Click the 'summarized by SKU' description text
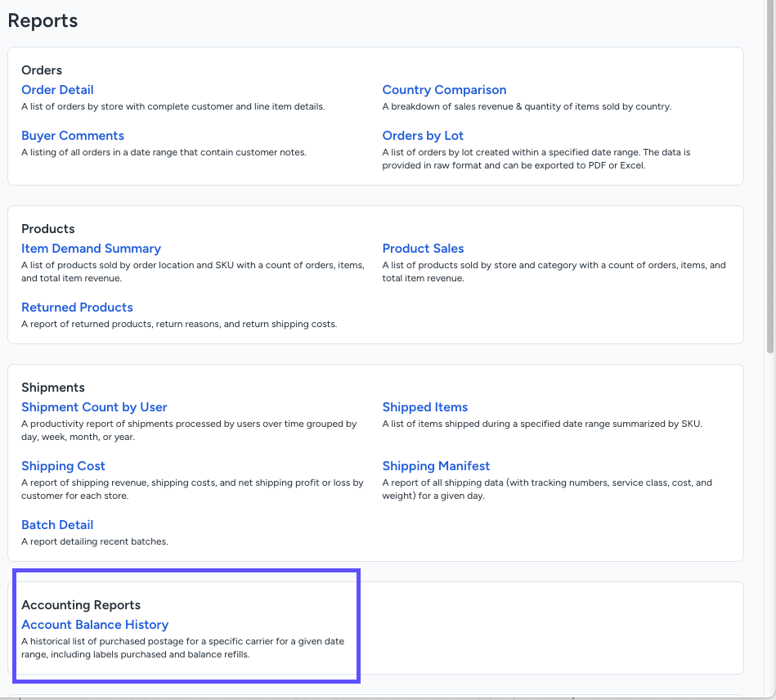The width and height of the screenshot is (776, 700). tap(542, 424)
